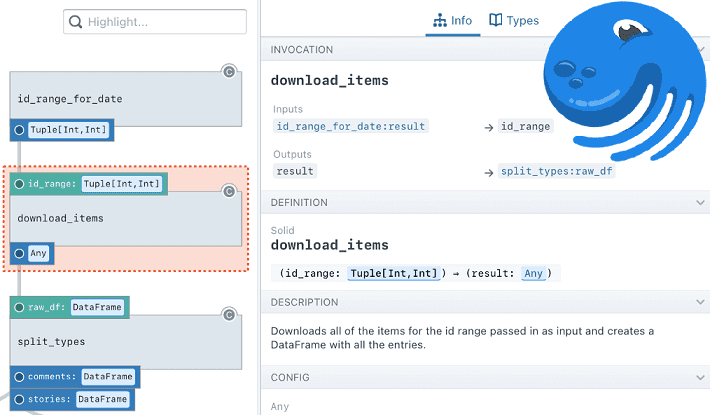Screen dimensions: 710x415
Task: Switch to the Types tab
Action: [514, 21]
